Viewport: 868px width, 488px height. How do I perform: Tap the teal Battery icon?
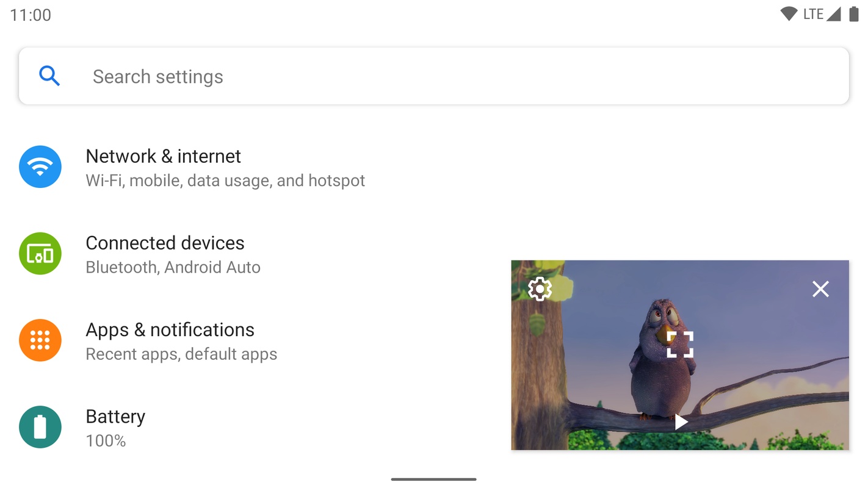(40, 427)
